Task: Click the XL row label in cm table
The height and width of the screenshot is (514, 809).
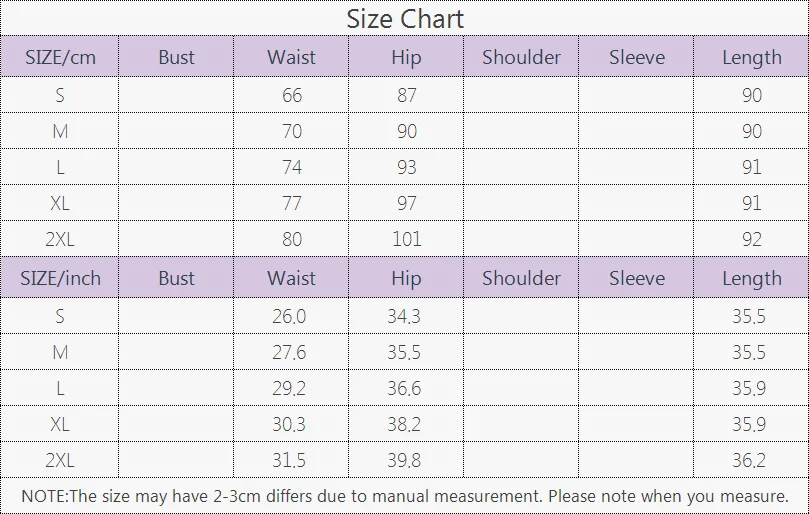Action: 60,203
